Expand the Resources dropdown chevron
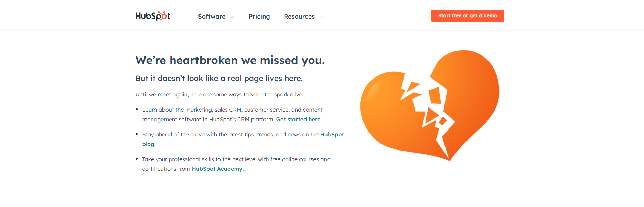This screenshot has height=207, width=644. 321,17
